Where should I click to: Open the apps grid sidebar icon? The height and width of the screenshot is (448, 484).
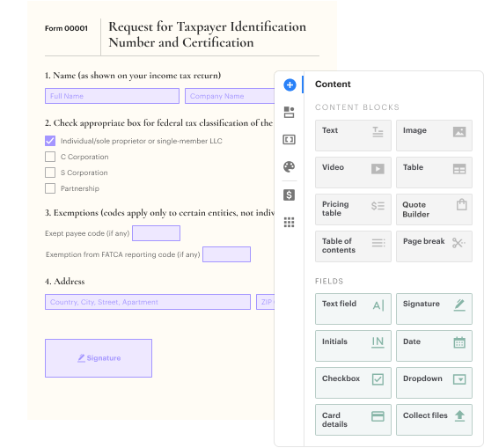pos(289,222)
